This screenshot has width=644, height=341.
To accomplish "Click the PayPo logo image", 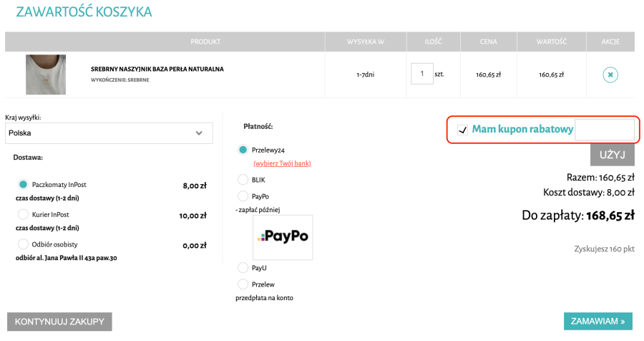I will (283, 237).
